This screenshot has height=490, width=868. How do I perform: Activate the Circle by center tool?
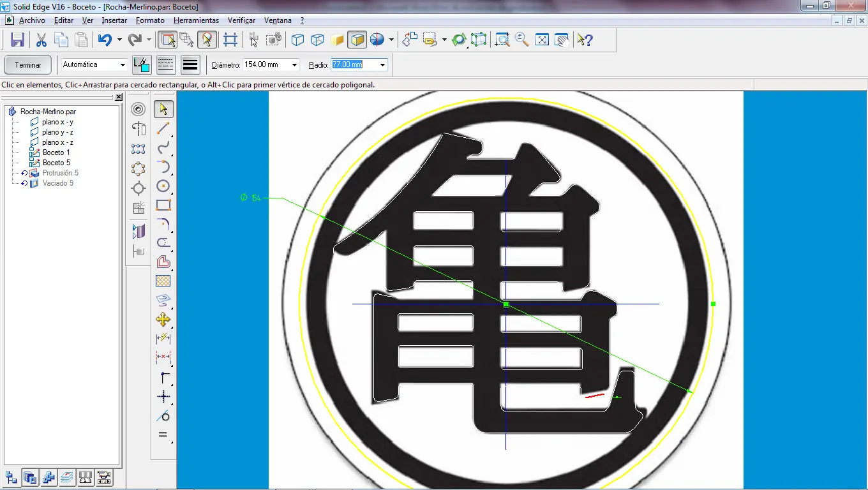point(163,187)
